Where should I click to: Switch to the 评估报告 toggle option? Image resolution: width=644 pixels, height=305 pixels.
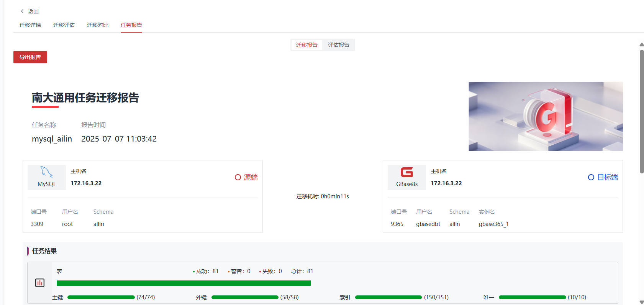(338, 45)
